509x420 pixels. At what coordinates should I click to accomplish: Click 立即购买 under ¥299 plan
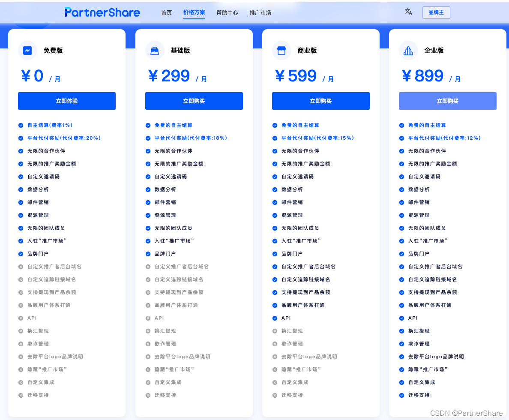coord(194,101)
